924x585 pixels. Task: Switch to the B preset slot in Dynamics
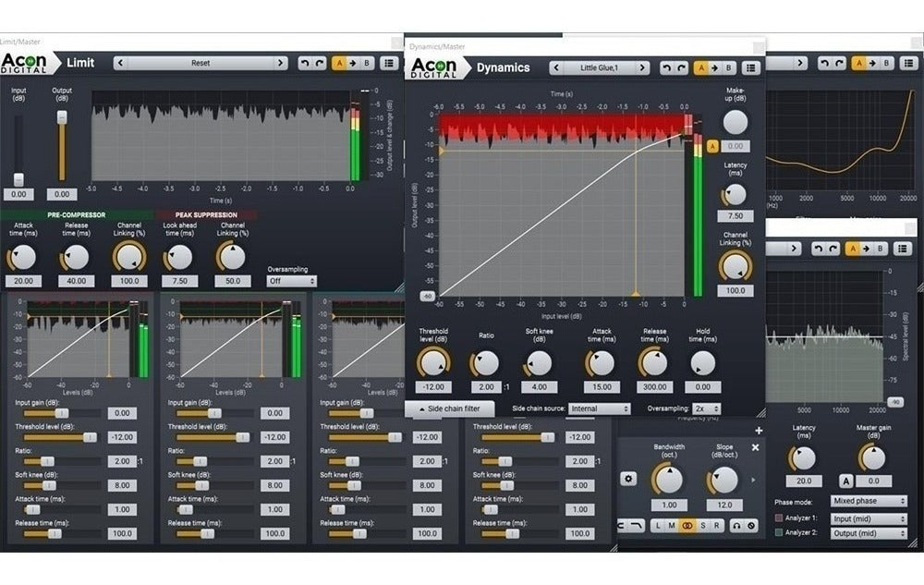click(x=728, y=67)
